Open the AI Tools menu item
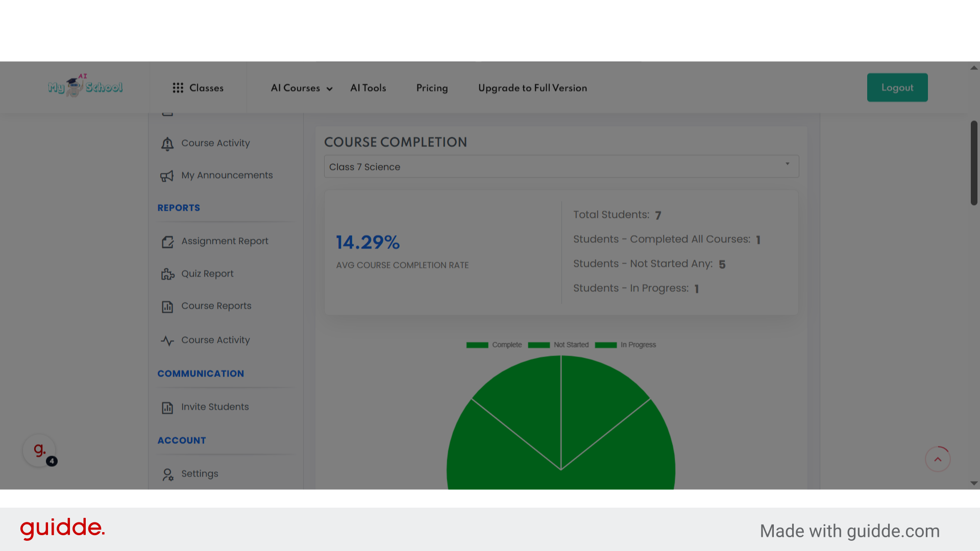 tap(368, 88)
